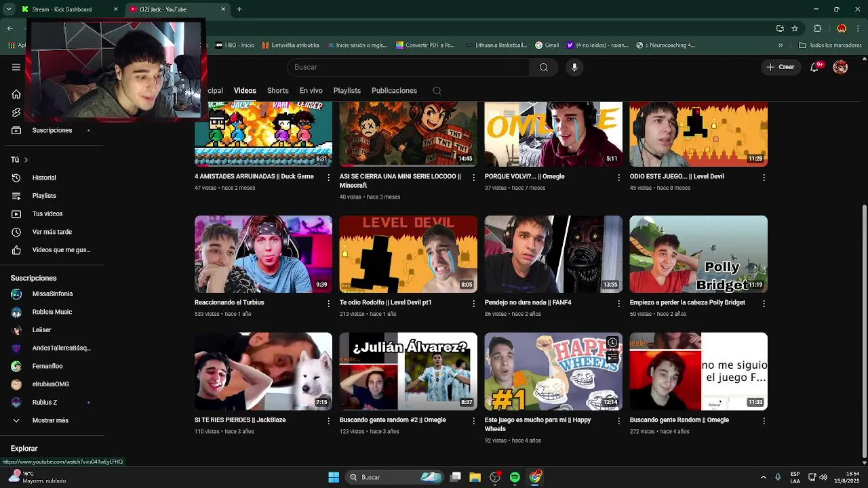
Task: Open options for Te odio Rodolfo video
Action: click(x=474, y=304)
